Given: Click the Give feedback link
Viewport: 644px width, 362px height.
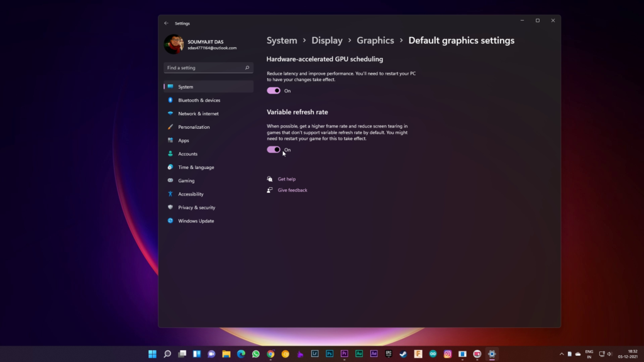Looking at the screenshot, I should tap(292, 190).
